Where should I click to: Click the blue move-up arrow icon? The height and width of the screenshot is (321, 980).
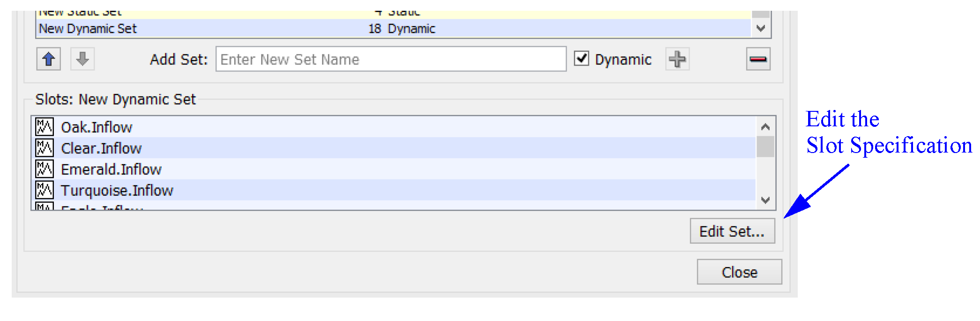click(49, 59)
